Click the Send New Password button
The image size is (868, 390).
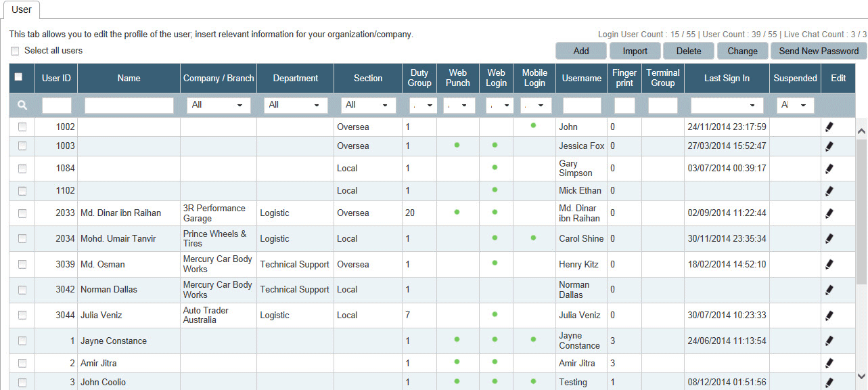click(819, 51)
